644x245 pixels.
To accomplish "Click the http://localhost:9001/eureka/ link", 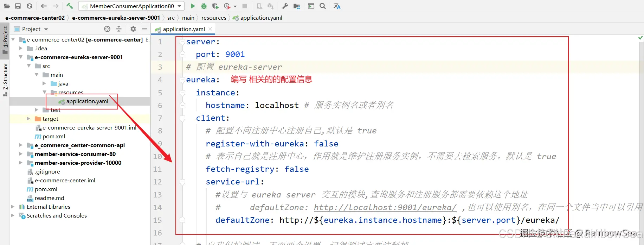I will (385, 207).
